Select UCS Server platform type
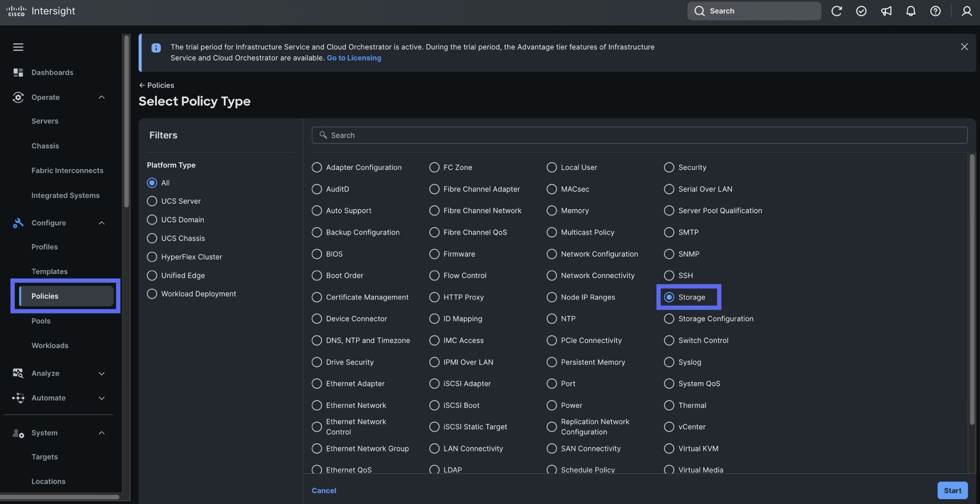980x504 pixels. click(x=152, y=201)
